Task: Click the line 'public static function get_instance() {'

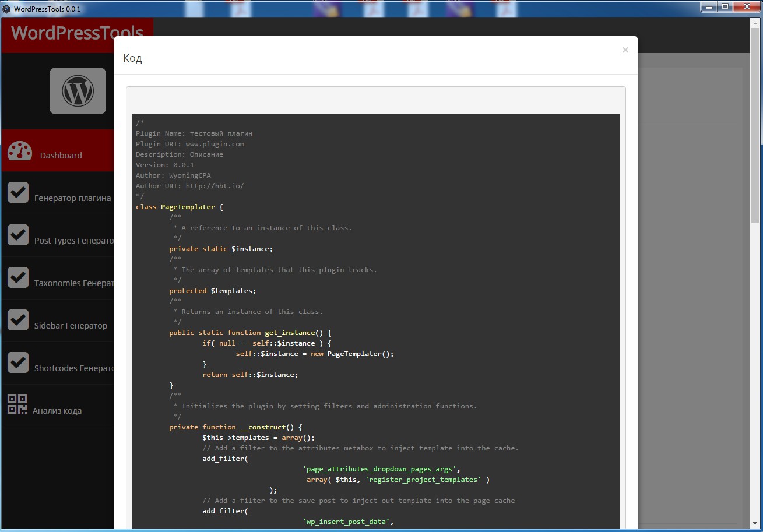Action: [250, 333]
